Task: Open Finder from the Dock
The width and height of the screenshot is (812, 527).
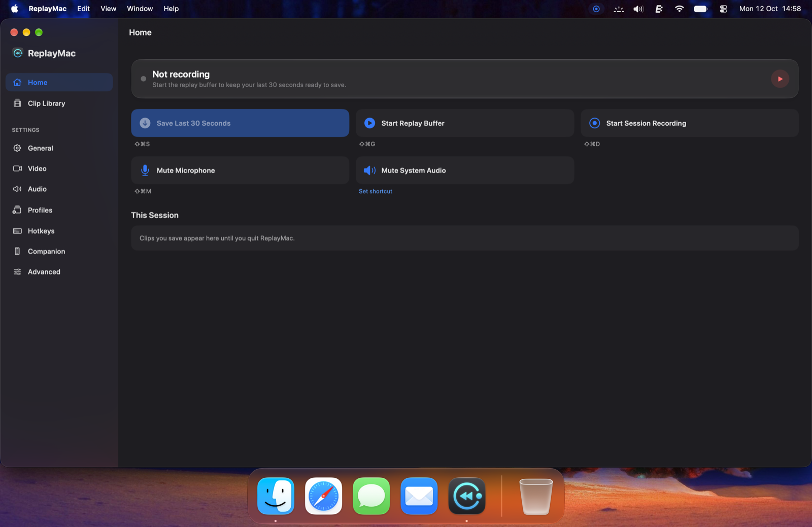Action: (x=276, y=496)
